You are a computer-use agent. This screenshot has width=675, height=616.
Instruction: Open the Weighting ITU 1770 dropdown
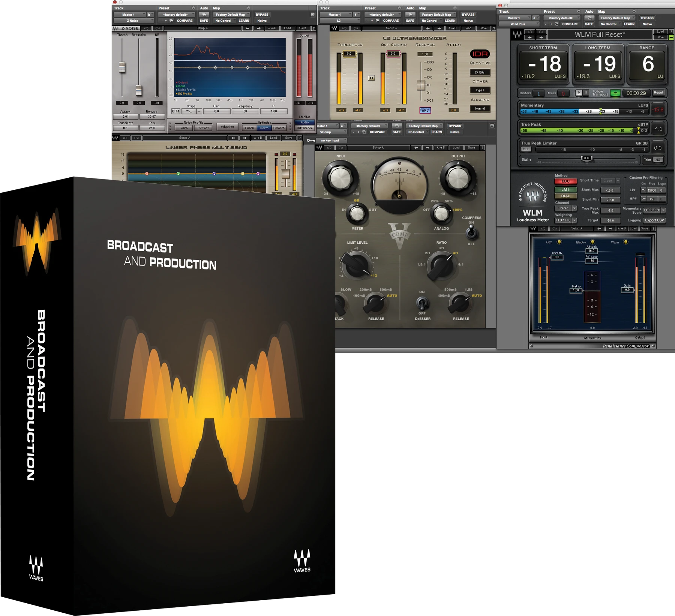tap(565, 220)
